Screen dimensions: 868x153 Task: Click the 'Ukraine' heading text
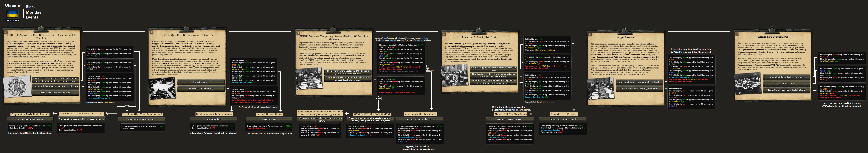13,5
